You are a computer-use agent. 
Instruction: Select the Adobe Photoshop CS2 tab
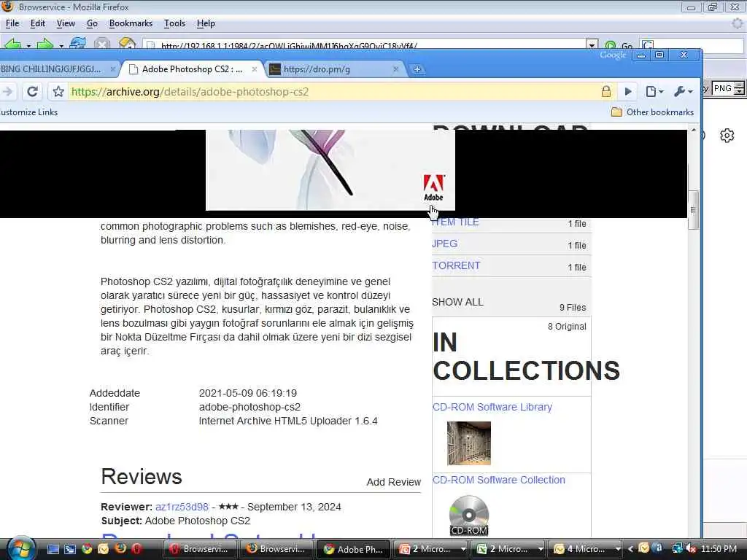pyautogui.click(x=192, y=69)
